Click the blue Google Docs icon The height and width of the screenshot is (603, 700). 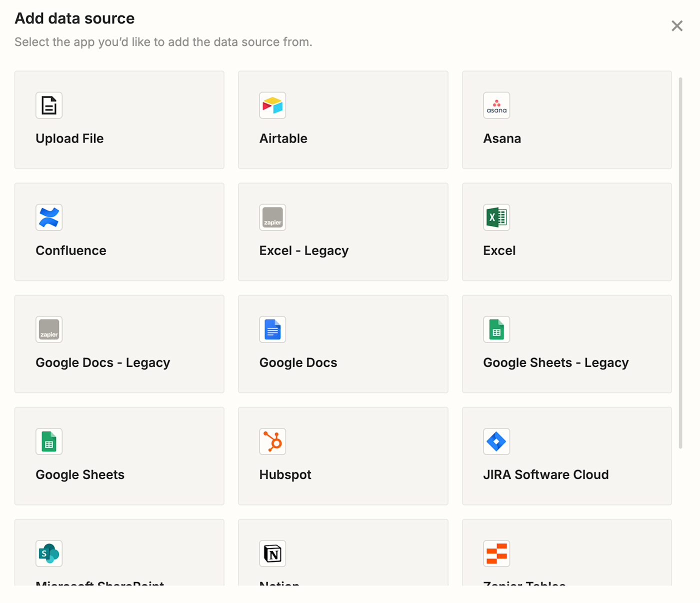(272, 329)
